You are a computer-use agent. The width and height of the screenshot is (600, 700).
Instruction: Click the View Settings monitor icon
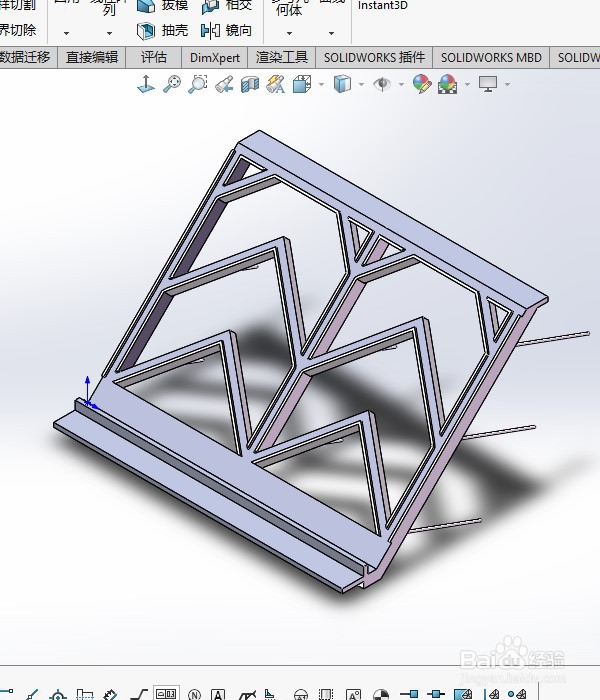pos(488,84)
